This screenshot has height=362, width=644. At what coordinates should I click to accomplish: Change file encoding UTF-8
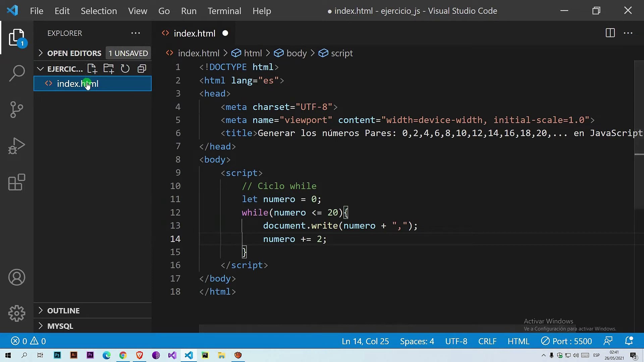456,341
